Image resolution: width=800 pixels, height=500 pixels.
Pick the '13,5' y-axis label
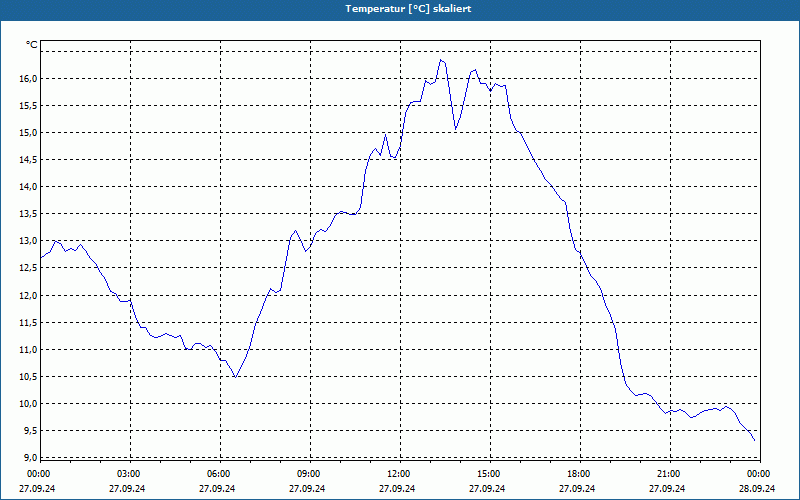[x=29, y=214]
